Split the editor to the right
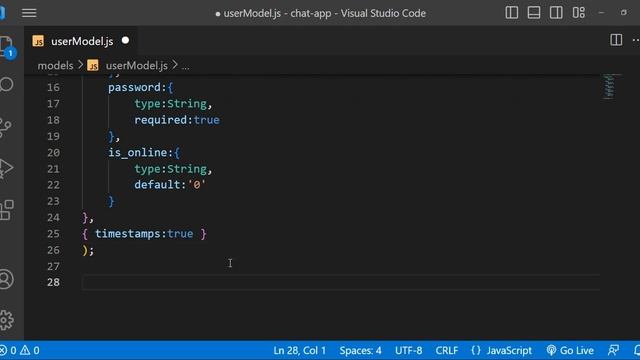640x360 pixels. pos(616,40)
